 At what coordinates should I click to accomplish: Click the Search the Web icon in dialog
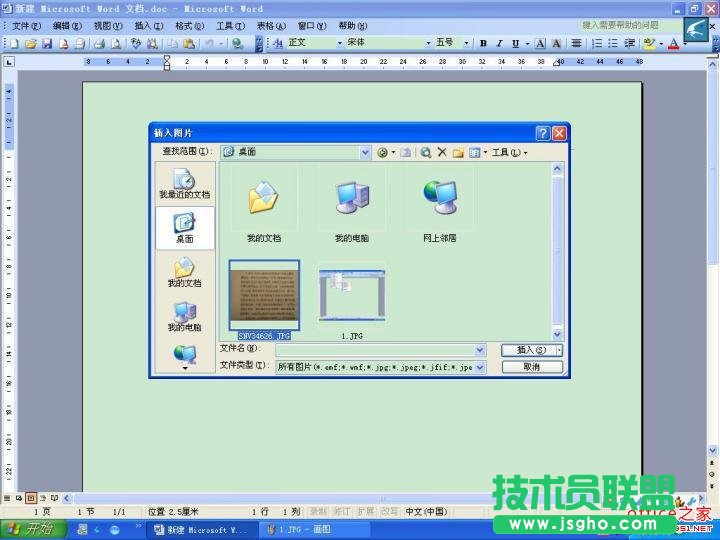tap(426, 152)
